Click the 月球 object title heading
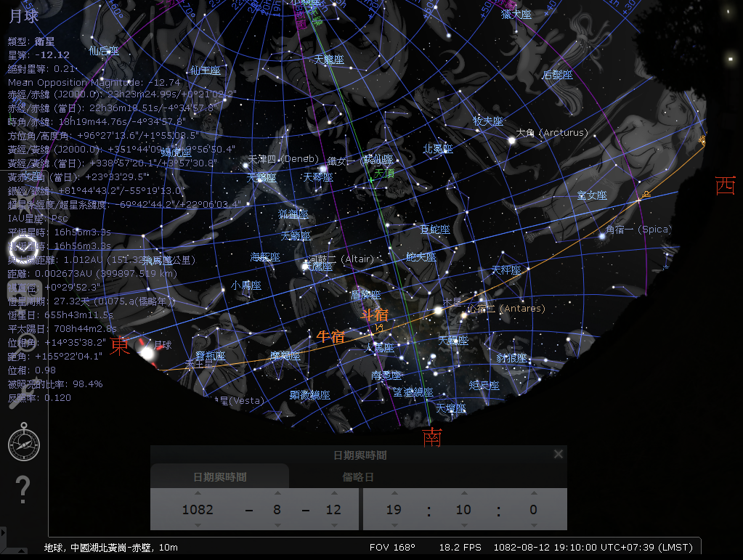 click(x=23, y=16)
